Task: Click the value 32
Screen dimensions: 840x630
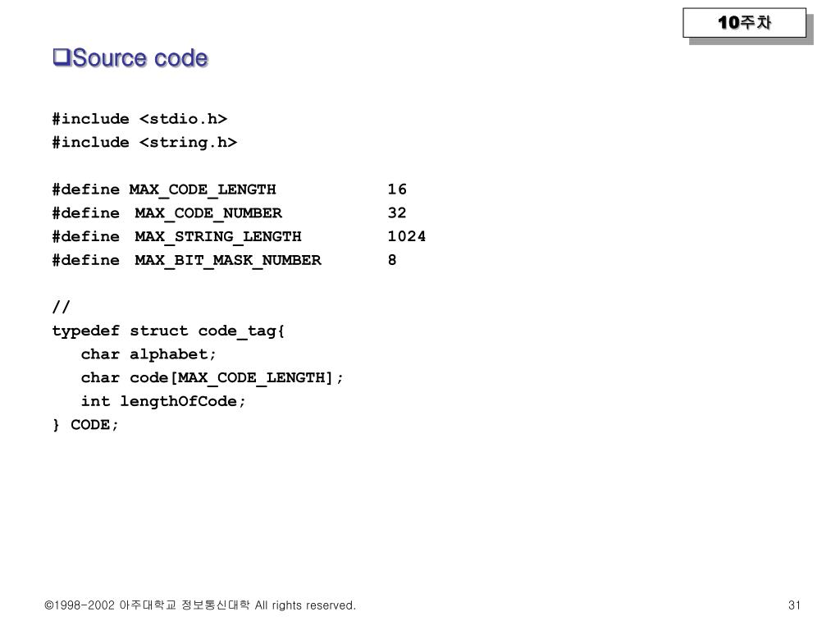Action: 397,212
